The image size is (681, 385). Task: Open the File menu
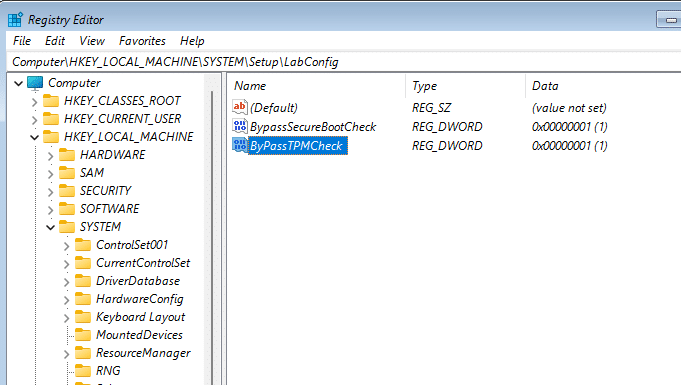coord(22,41)
